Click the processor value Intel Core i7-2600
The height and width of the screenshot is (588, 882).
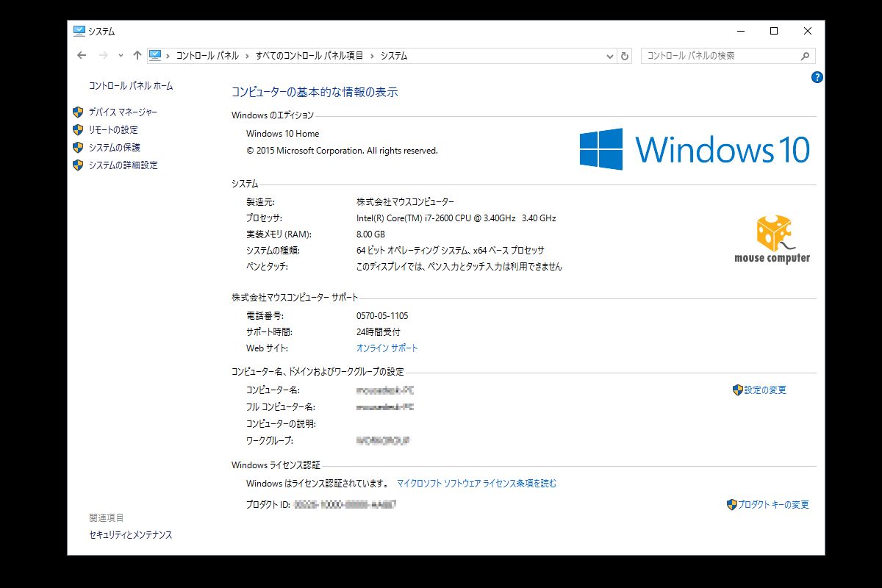click(x=456, y=218)
